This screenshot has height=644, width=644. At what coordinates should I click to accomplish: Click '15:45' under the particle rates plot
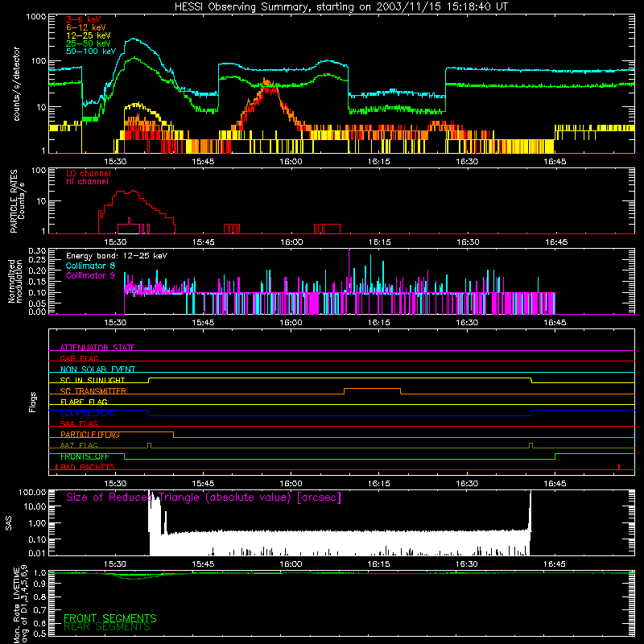click(204, 242)
